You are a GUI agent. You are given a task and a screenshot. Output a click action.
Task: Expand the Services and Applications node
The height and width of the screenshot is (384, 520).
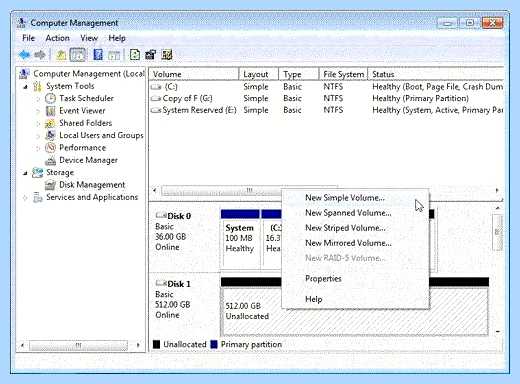tap(25, 198)
